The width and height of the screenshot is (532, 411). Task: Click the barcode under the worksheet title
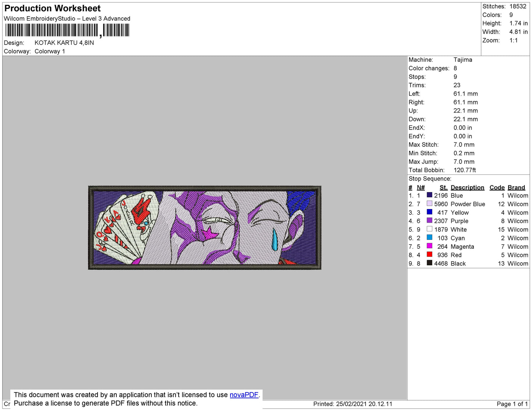click(67, 30)
